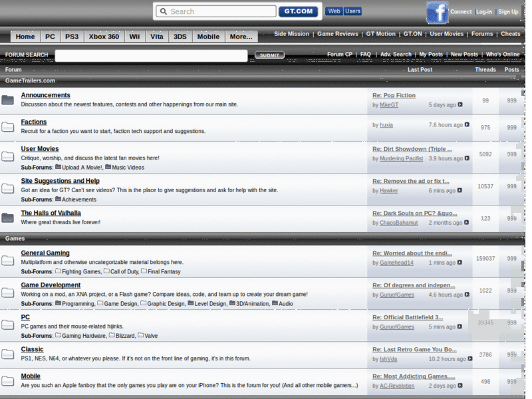Open Side Mission menu link

coord(291,34)
